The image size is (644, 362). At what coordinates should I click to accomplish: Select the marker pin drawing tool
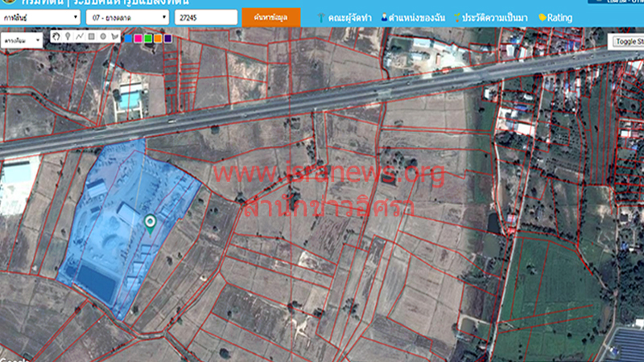point(68,36)
